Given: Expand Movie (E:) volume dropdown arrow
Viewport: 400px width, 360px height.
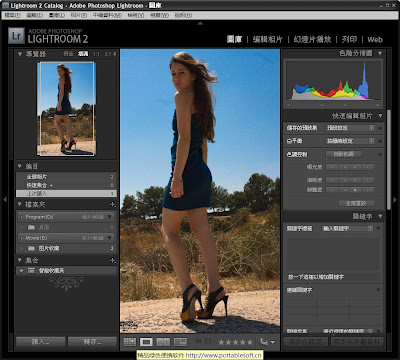Looking at the screenshot, I should (x=109, y=238).
